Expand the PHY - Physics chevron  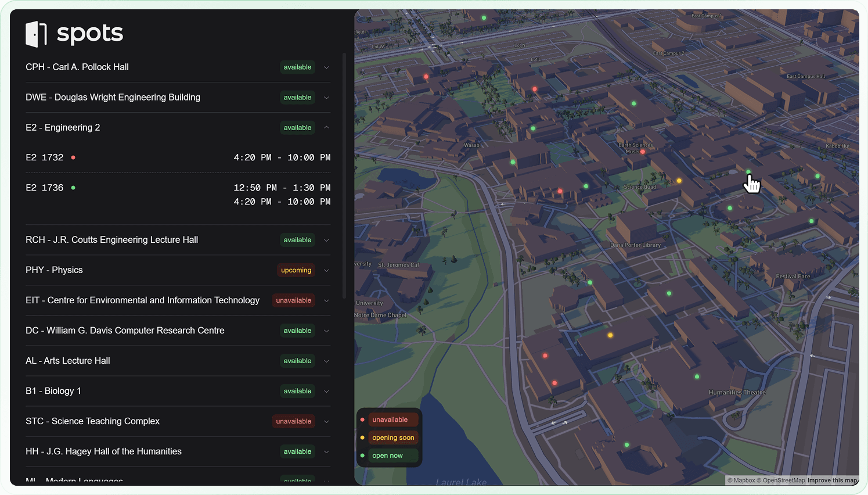tap(326, 270)
